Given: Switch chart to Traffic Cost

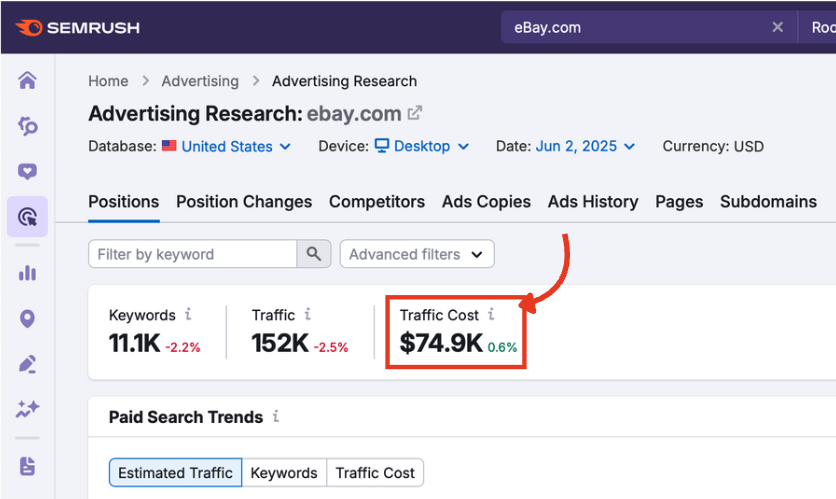Looking at the screenshot, I should (375, 473).
